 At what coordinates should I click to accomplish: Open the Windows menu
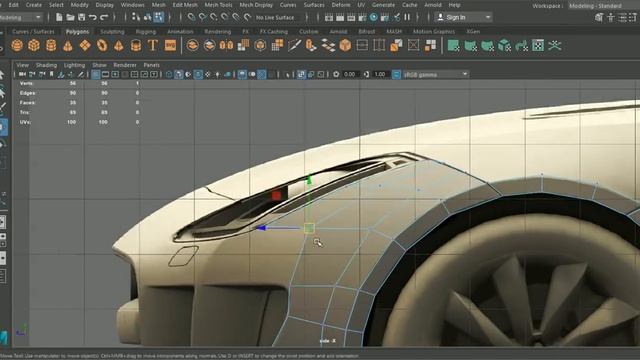point(133,5)
